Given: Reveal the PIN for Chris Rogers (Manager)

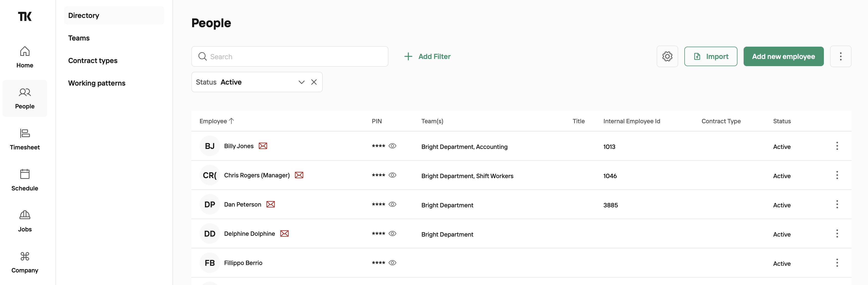Looking at the screenshot, I should point(392,175).
